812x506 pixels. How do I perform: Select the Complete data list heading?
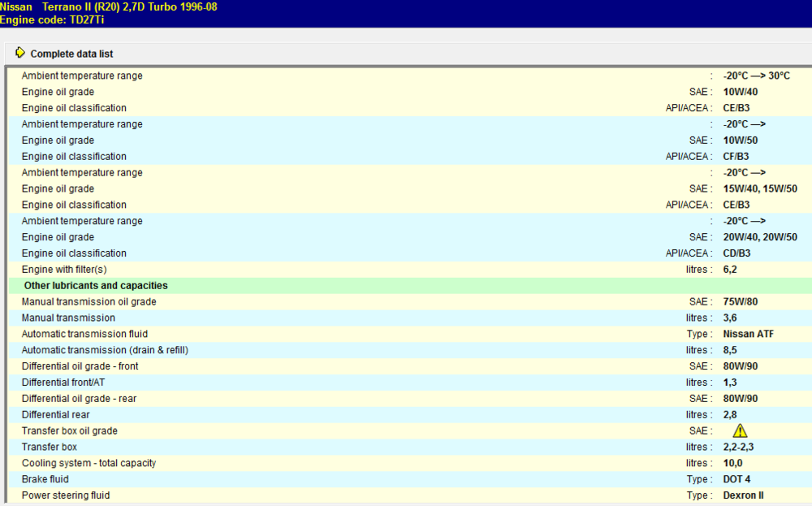[71, 54]
